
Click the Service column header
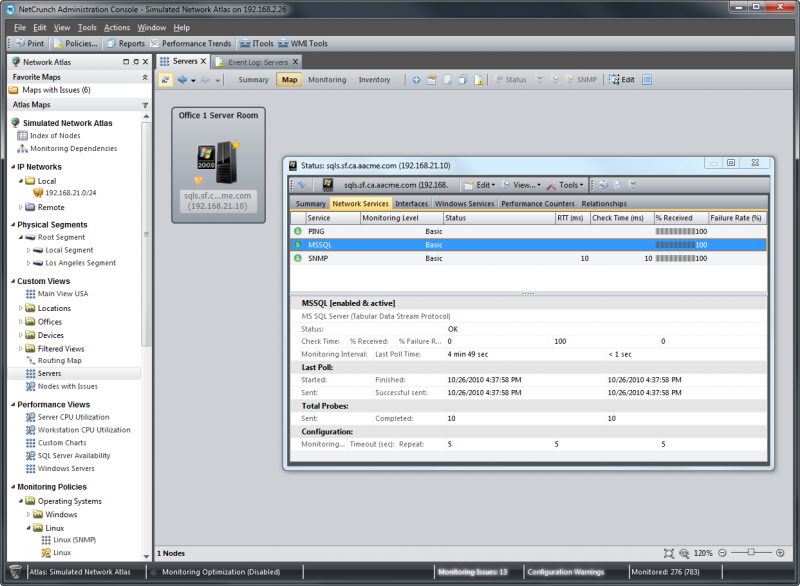click(x=333, y=218)
